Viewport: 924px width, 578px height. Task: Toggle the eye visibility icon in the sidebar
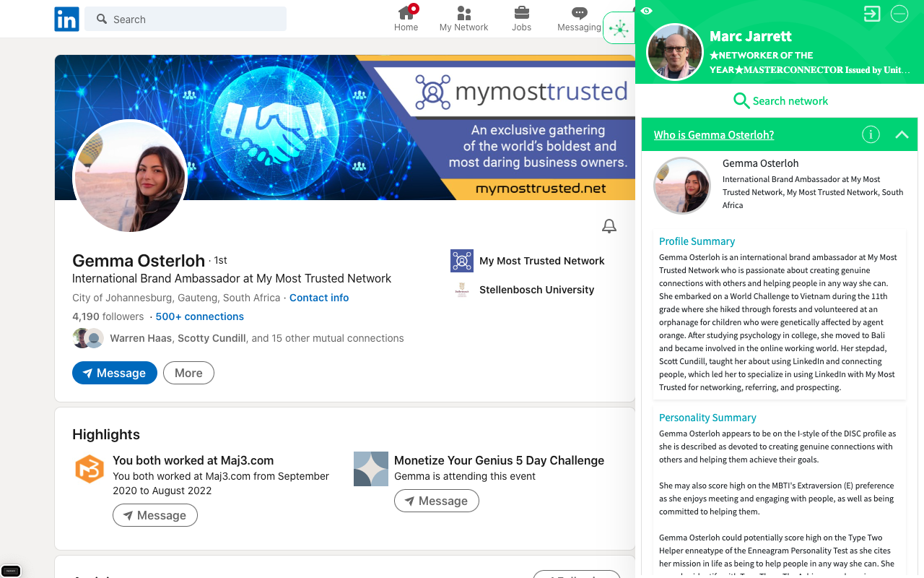coord(646,11)
